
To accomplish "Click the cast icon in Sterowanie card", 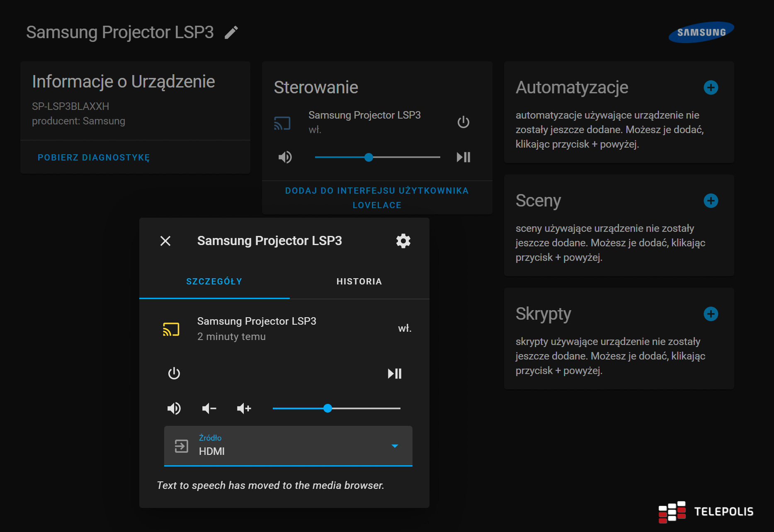I will [x=282, y=123].
